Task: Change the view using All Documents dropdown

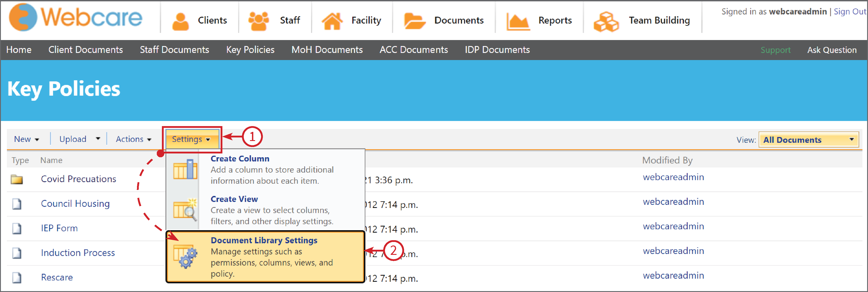Action: click(x=808, y=140)
